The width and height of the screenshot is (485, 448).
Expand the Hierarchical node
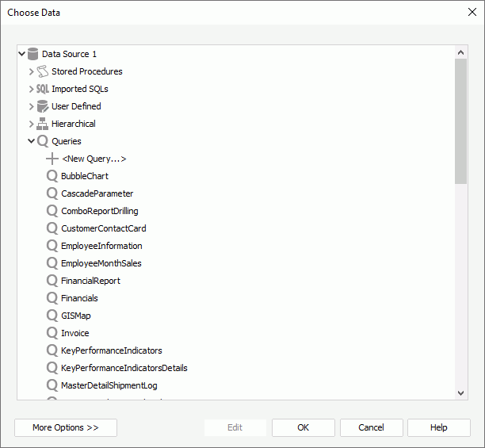pyautogui.click(x=31, y=124)
